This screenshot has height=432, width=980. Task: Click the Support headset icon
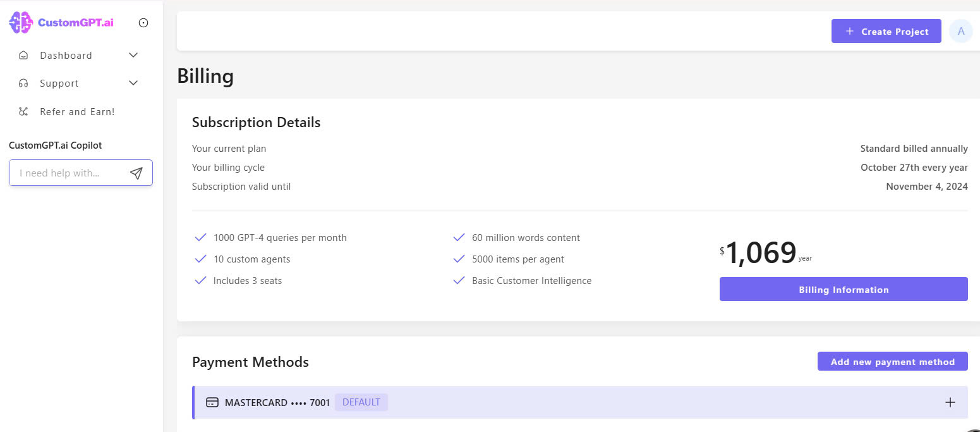tap(23, 83)
